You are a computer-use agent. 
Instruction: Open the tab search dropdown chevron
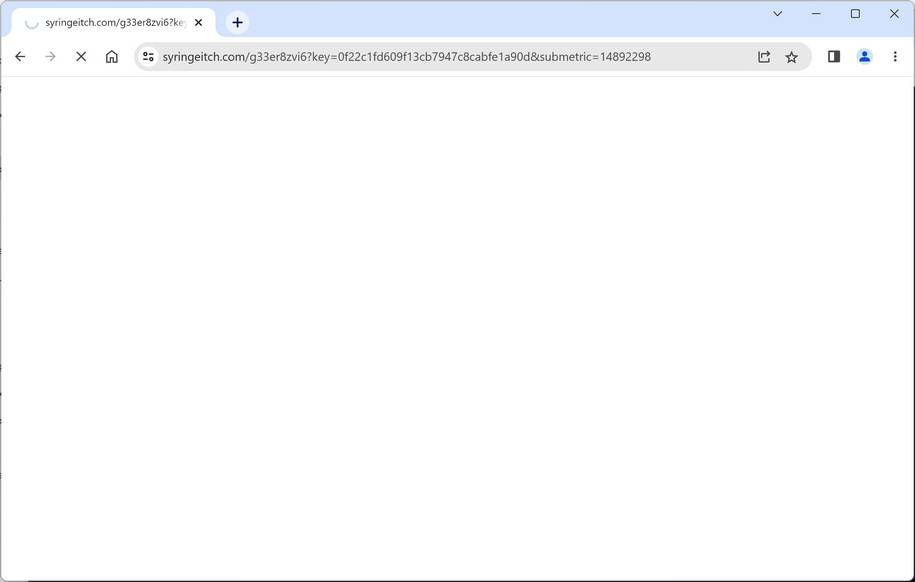(x=777, y=14)
